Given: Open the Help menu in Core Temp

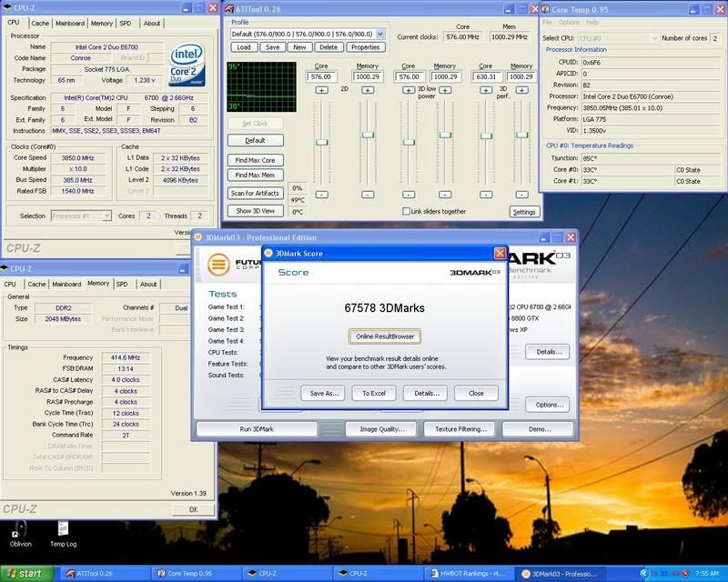Looking at the screenshot, I should [x=592, y=22].
